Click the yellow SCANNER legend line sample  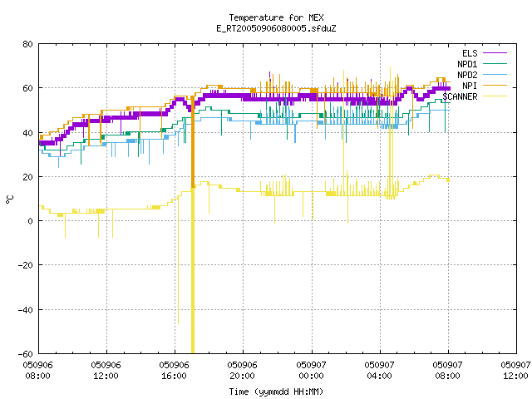point(495,96)
